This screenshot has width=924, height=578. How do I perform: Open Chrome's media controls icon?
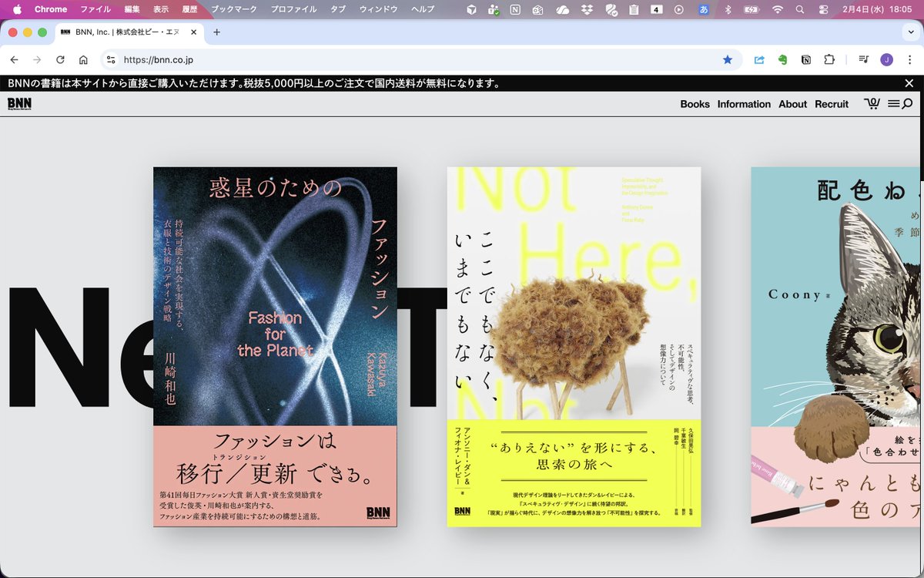coord(863,59)
